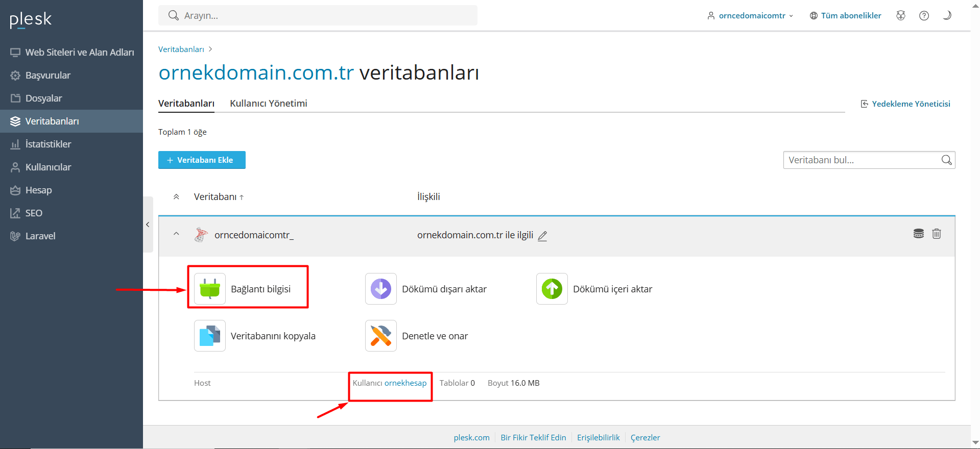
Task: Switch to Kullanıcı Yönetimi tab
Action: coord(268,104)
